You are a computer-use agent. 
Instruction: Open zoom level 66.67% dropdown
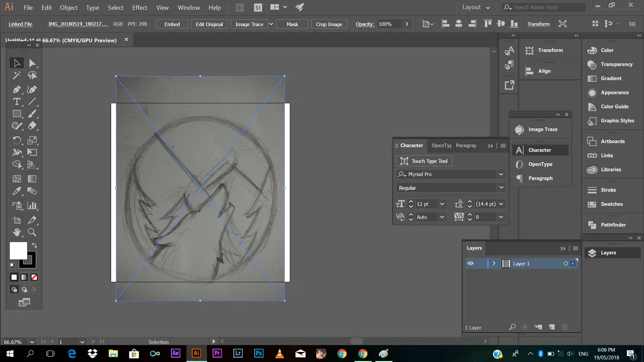pos(32,342)
